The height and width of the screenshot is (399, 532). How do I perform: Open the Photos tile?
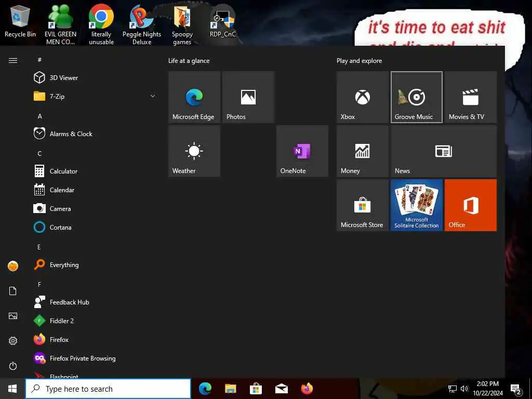[x=248, y=97]
